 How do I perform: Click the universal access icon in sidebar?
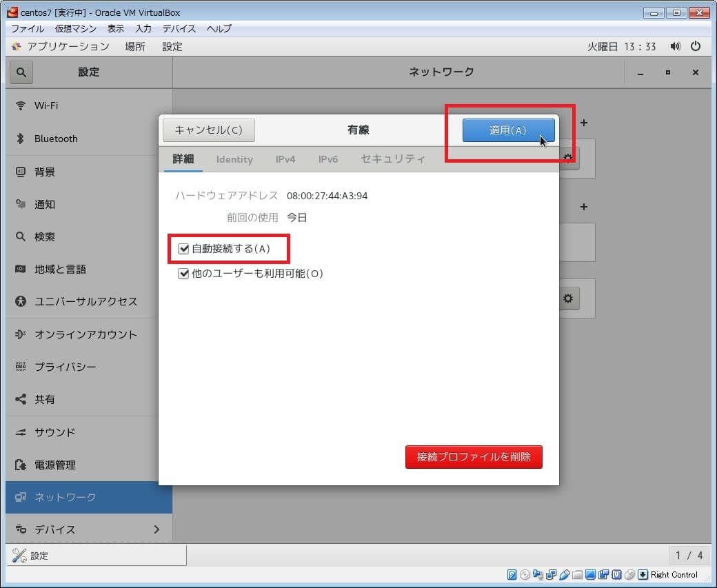tap(21, 301)
